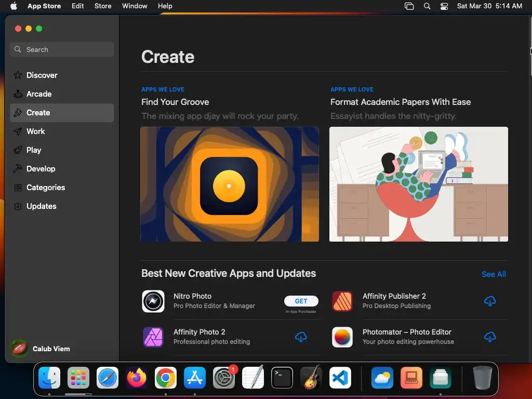Screen dimensions: 532x399
Task: Select the Create paintbrush icon
Action: pos(18,113)
